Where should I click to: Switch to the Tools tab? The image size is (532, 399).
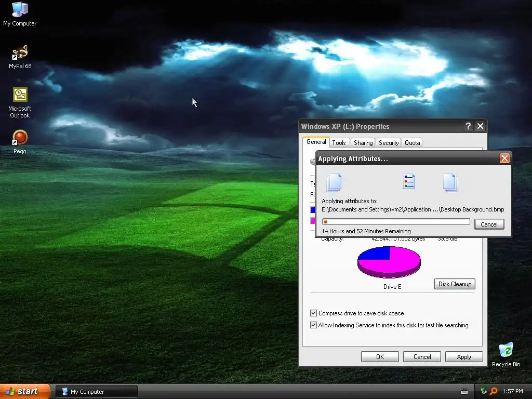pyautogui.click(x=339, y=143)
